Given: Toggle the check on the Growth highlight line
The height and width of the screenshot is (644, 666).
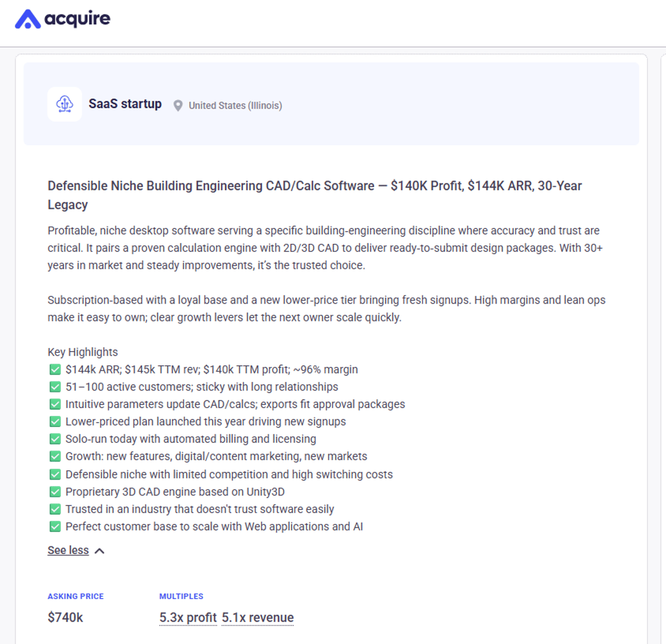Looking at the screenshot, I should tap(55, 456).
